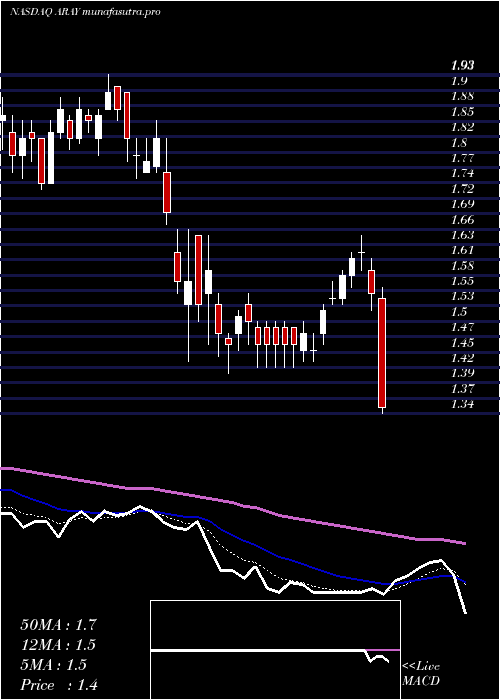The height and width of the screenshot is (700, 500).
Task: Click the NASDAQ ARAY munafasutra.pro title text
Action: point(85,12)
